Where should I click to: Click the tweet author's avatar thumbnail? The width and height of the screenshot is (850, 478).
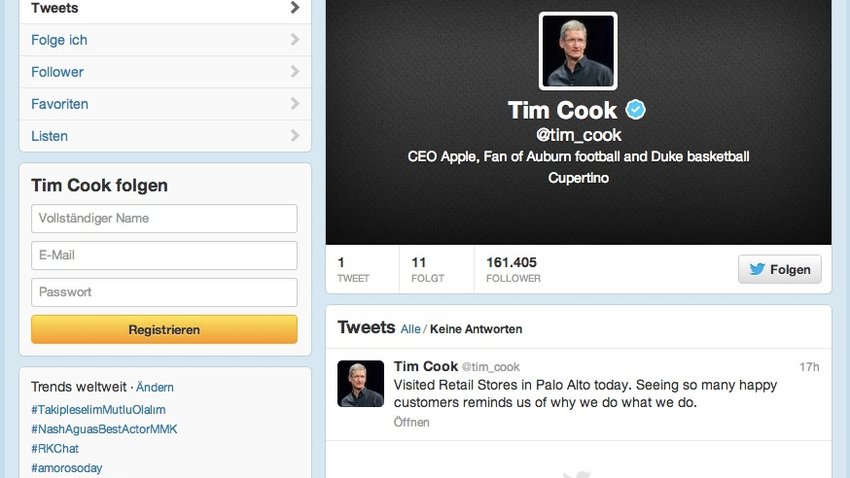[360, 384]
